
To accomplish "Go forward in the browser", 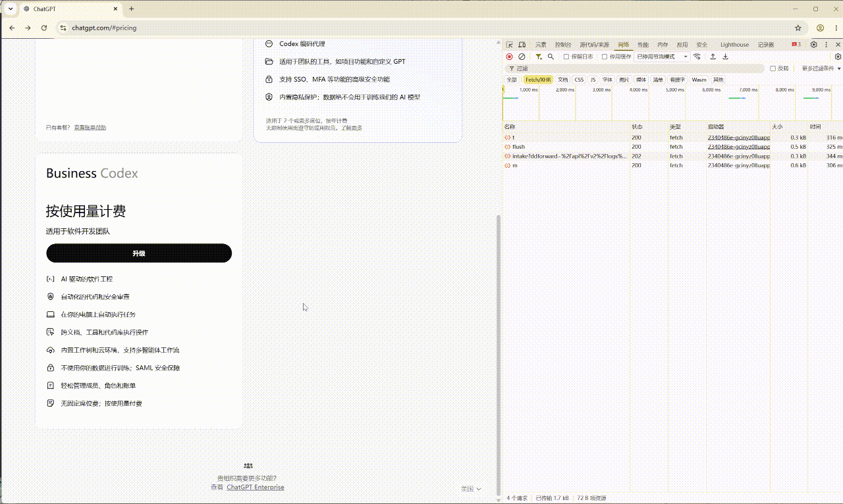I will tap(28, 28).
